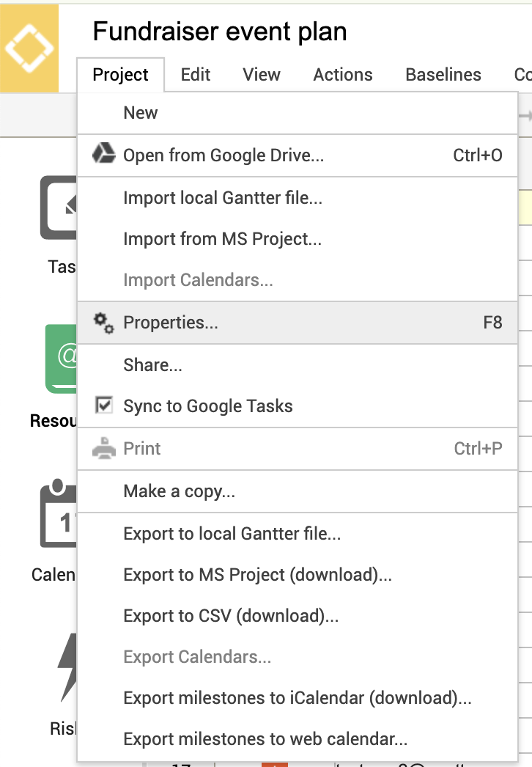The width and height of the screenshot is (532, 767).
Task: Select Share menu entry
Action: pyautogui.click(x=298, y=365)
